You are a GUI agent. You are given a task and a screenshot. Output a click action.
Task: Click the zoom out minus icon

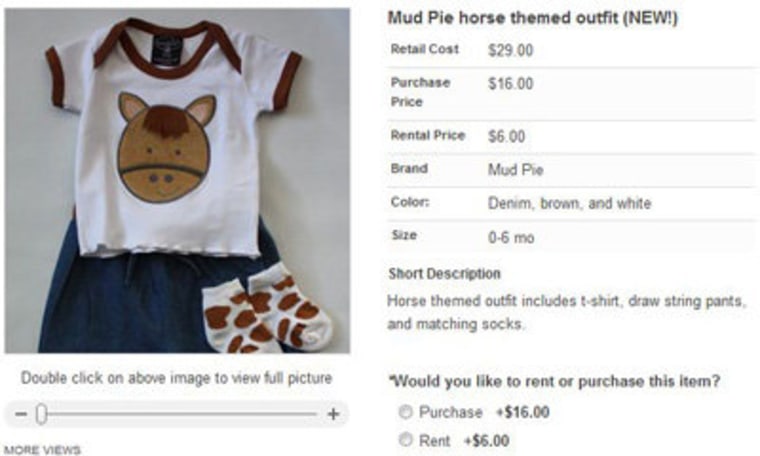coord(21,414)
